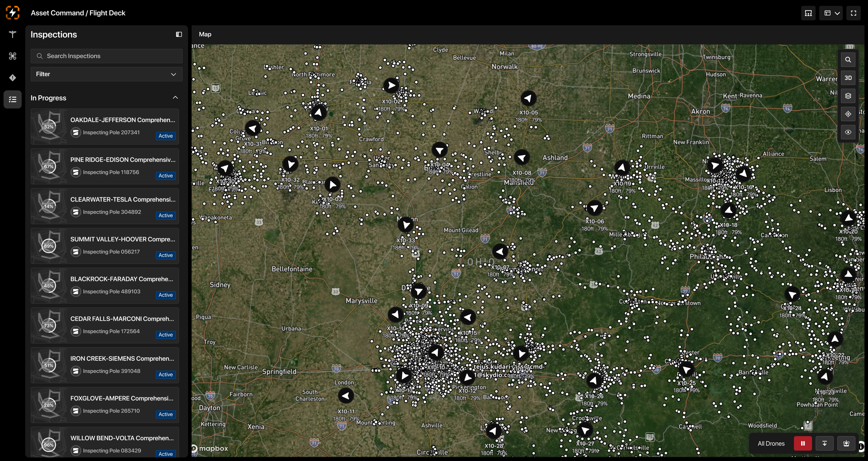Open the layout selector dropdown
868x461 pixels.
point(831,13)
